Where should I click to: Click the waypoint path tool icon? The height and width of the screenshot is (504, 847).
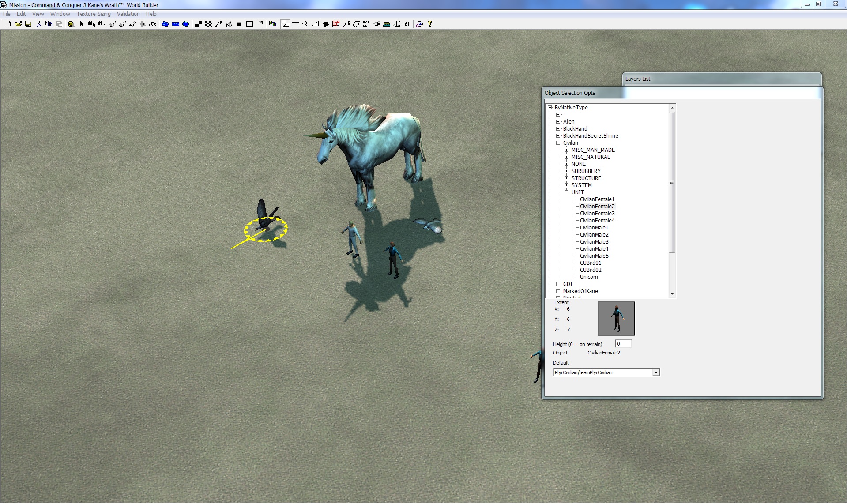click(x=346, y=24)
